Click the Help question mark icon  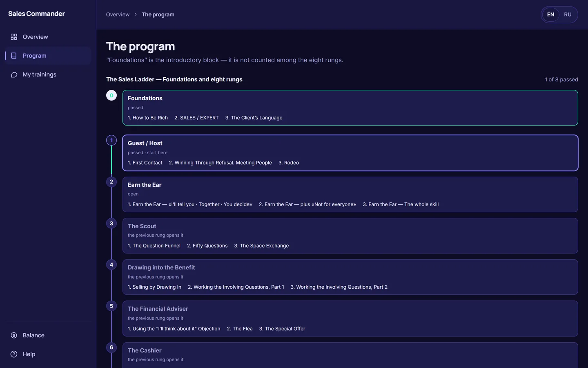(x=14, y=354)
